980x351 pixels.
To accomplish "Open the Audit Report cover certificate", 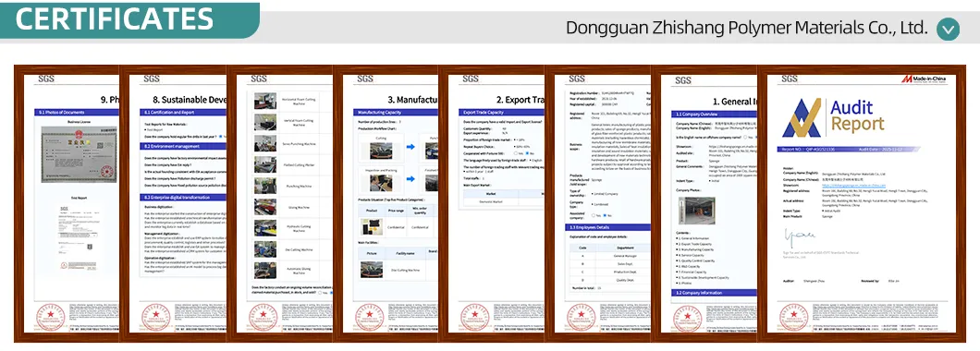I will tap(862, 203).
